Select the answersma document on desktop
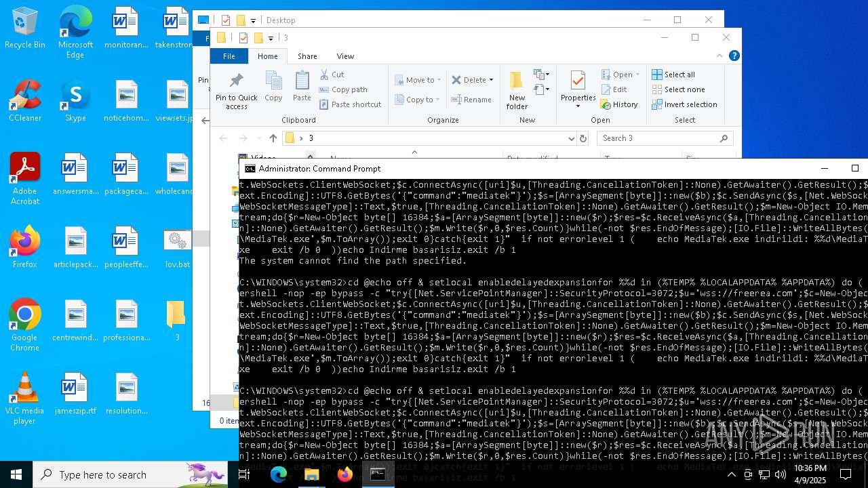 (75, 174)
